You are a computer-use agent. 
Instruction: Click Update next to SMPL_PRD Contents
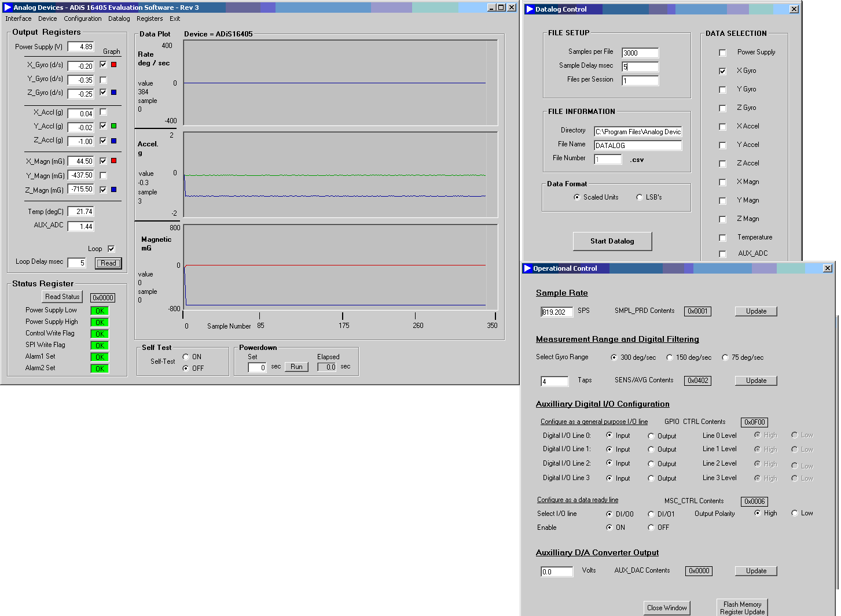pos(756,311)
